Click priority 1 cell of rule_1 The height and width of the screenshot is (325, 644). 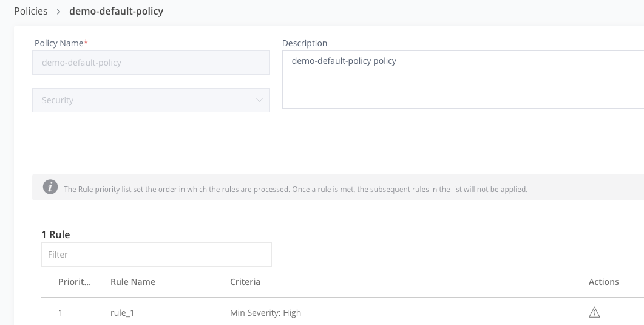click(61, 313)
